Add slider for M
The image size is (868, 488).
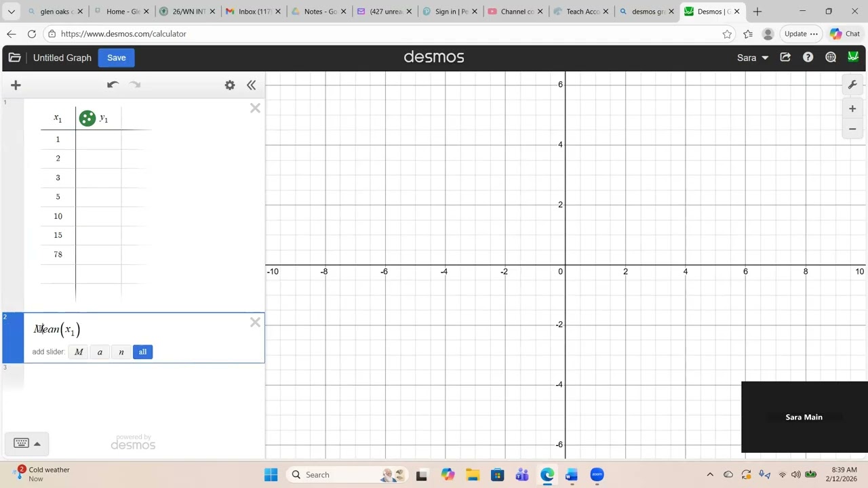pyautogui.click(x=79, y=352)
